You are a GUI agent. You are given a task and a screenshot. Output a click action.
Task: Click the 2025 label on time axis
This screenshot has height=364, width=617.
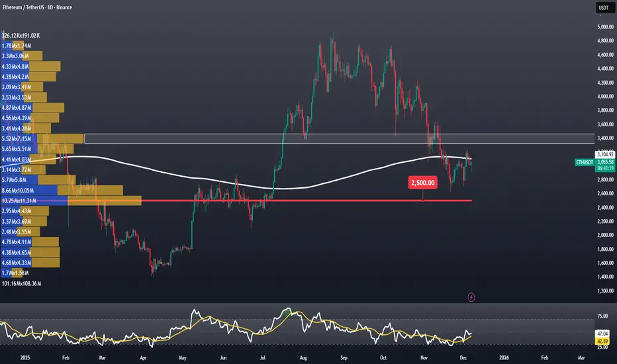click(24, 357)
